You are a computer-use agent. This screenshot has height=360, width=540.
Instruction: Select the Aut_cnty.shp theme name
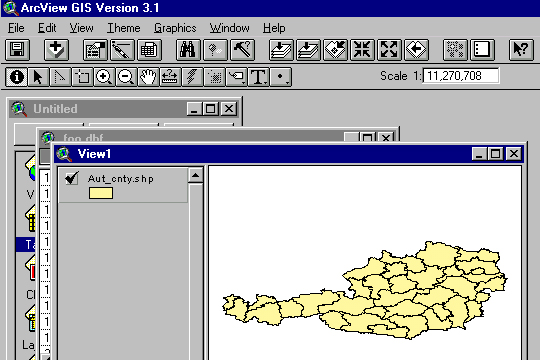click(x=121, y=178)
